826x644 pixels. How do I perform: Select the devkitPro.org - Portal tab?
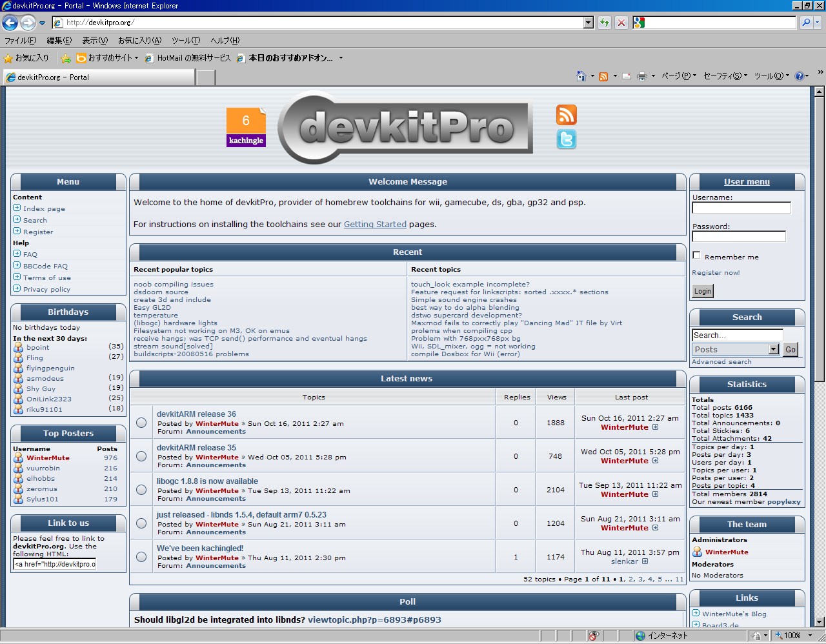pos(99,77)
